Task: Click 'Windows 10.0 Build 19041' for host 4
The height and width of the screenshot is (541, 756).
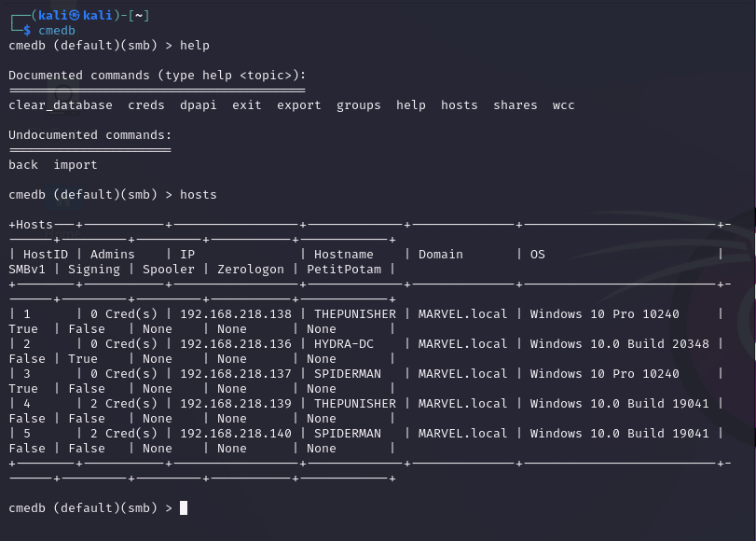Action: click(620, 404)
